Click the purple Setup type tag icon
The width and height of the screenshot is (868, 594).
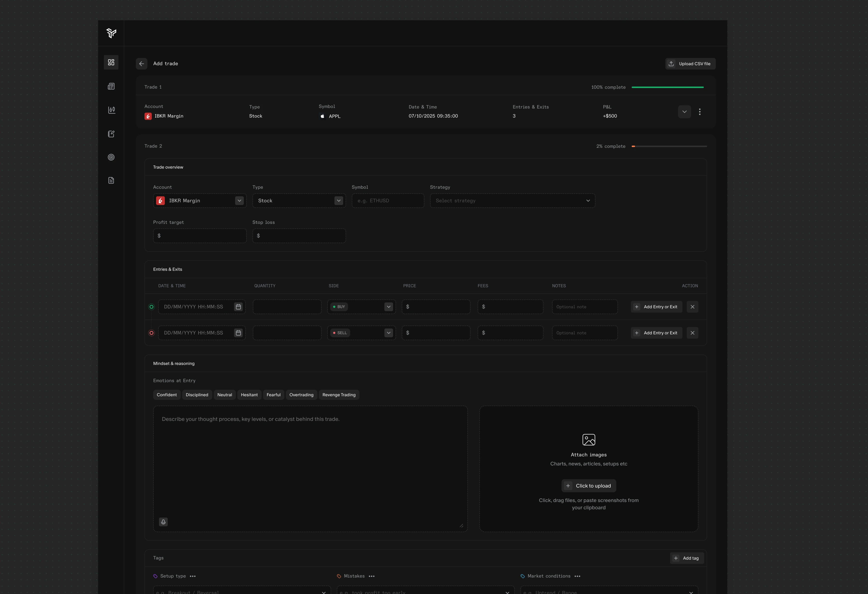[x=155, y=576]
